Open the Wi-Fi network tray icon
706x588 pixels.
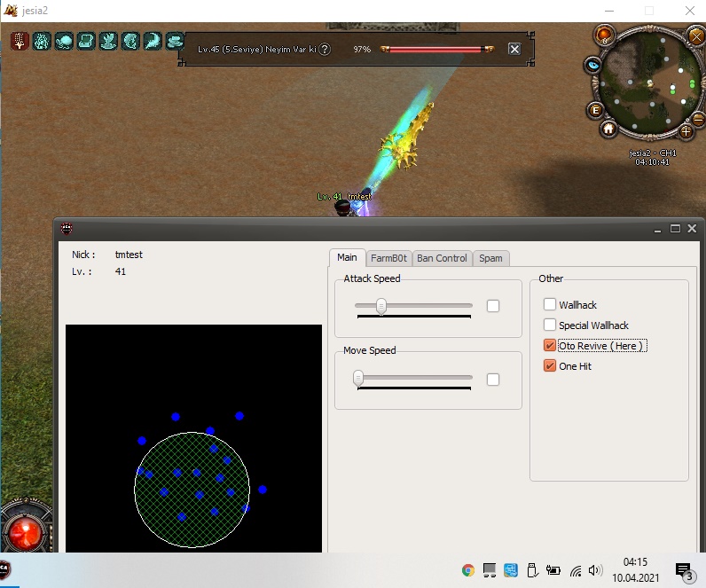click(576, 571)
